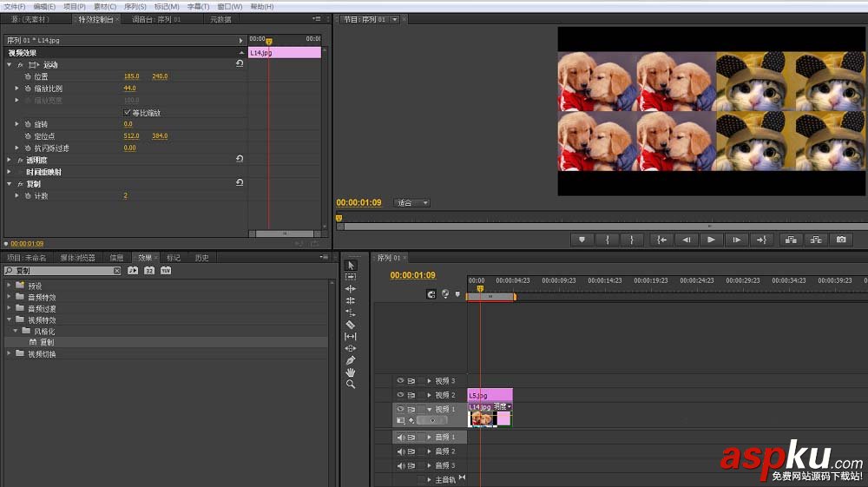Collapse the 风格化 folder
Screen dimensions: 868x487
click(16, 331)
